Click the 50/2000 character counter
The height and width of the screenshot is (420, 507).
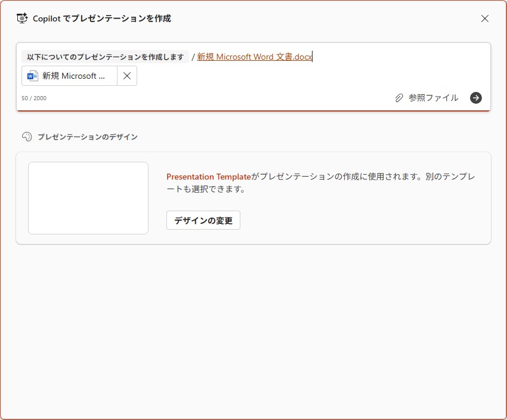point(34,98)
